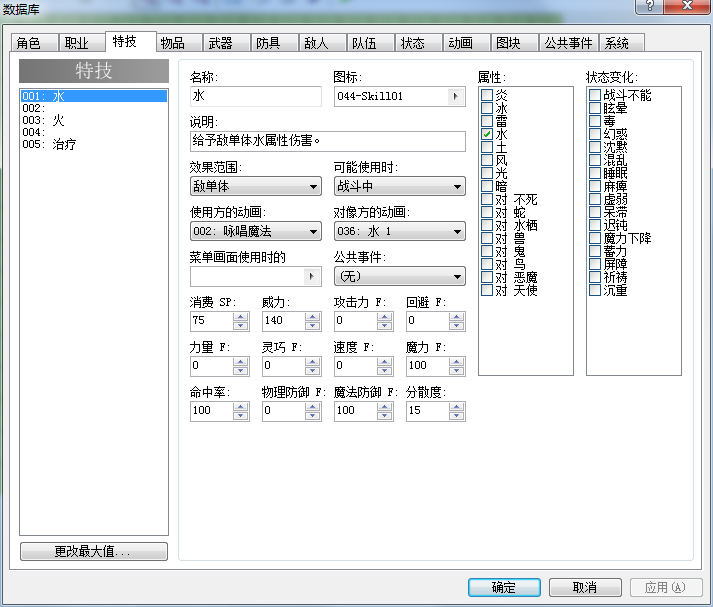Switch to the 公共事件 tab

568,43
